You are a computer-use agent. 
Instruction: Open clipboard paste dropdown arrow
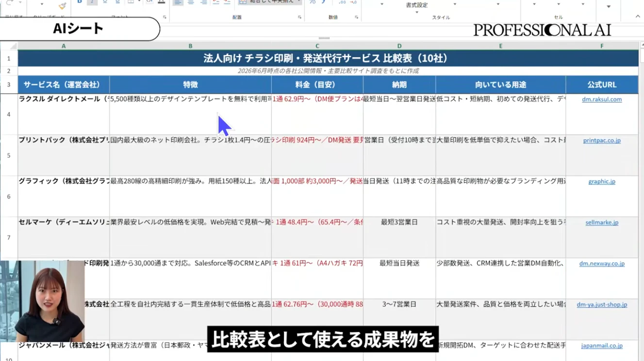tap(41, 5)
